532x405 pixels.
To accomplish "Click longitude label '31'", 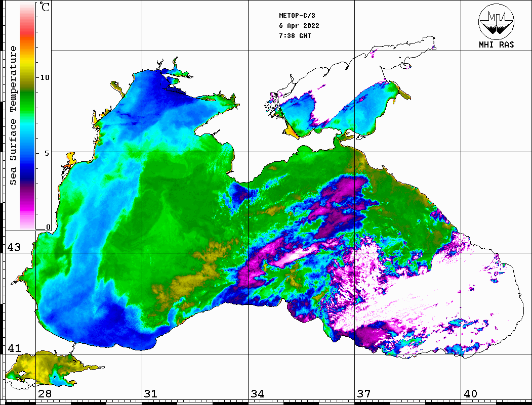I will click(x=151, y=393).
